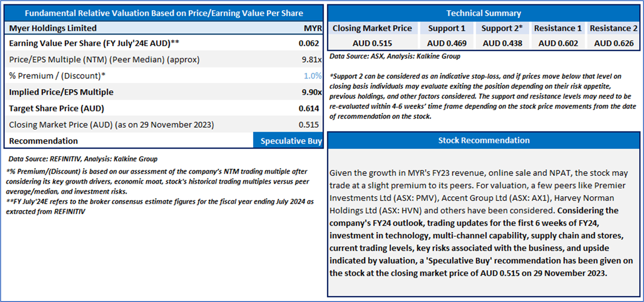644x302 pixels.
Task: Select the Resistance 2 column header
Action: [x=613, y=28]
